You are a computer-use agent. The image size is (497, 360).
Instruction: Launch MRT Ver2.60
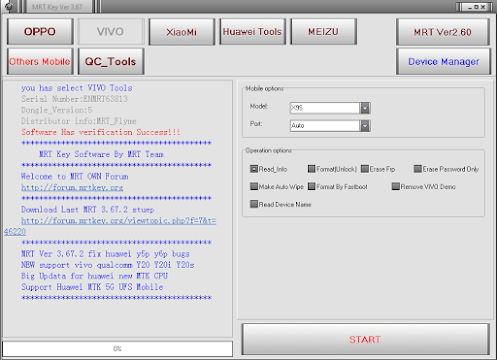443,32
